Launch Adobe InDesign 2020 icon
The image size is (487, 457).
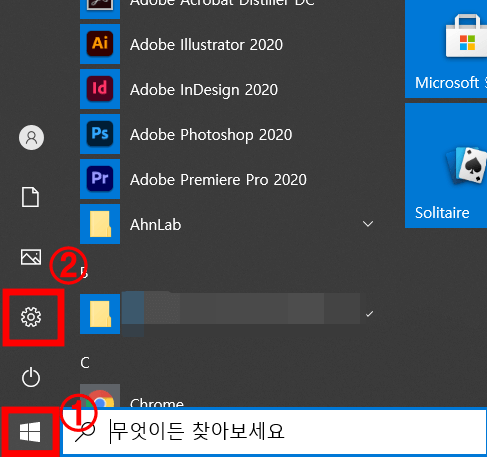coord(100,89)
